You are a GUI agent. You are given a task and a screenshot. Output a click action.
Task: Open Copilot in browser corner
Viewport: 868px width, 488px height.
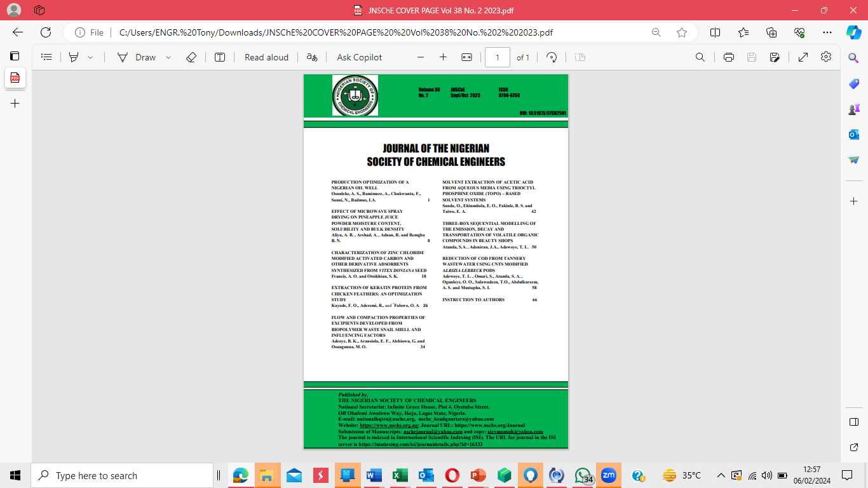[853, 32]
